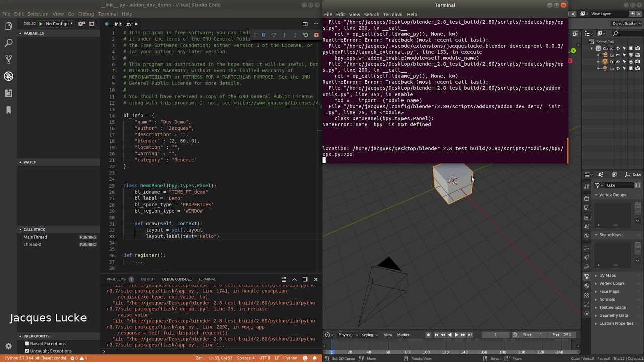Toggle the Camera row's eye visibility in the outliner

tap(618, 55)
